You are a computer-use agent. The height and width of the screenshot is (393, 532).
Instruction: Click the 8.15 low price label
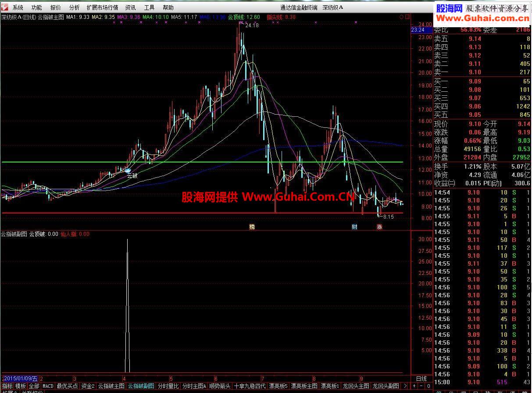click(389, 217)
